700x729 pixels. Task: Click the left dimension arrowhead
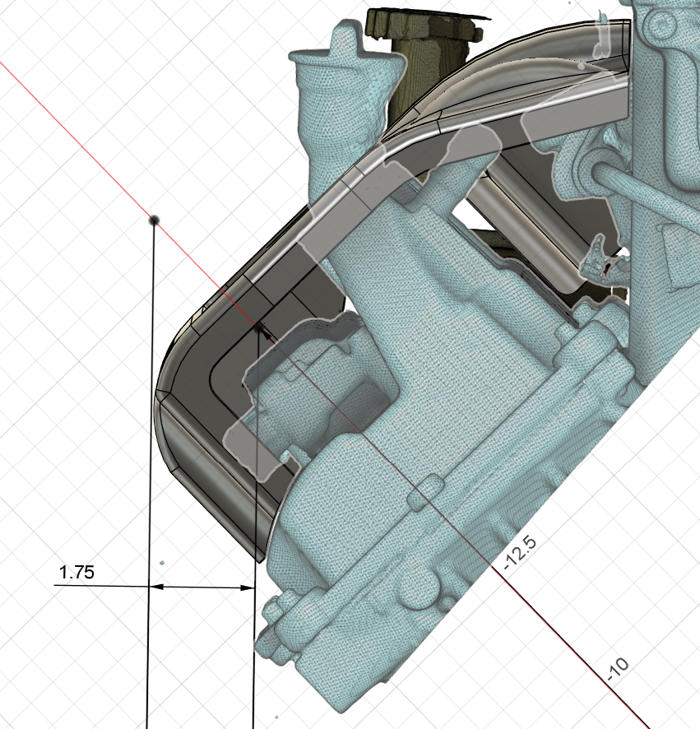click(x=156, y=587)
